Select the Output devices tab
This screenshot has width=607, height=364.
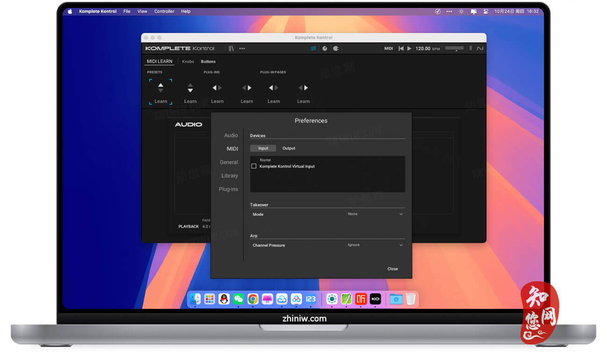click(x=289, y=148)
